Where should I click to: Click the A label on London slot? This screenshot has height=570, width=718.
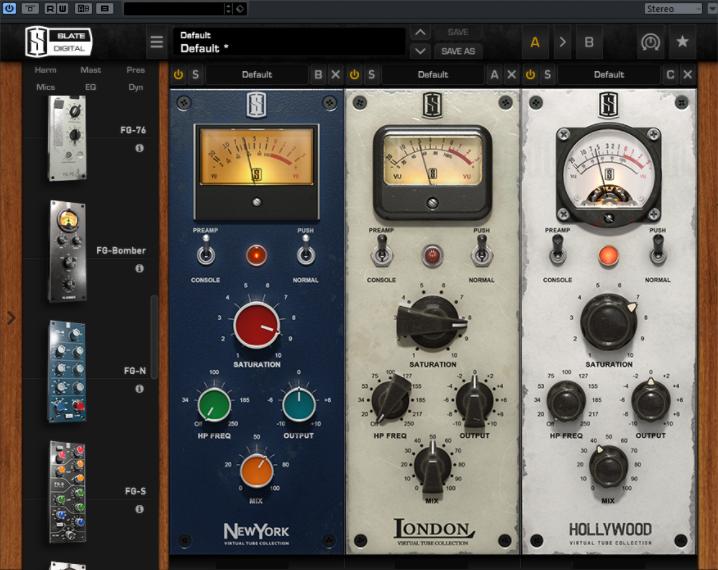coord(494,75)
